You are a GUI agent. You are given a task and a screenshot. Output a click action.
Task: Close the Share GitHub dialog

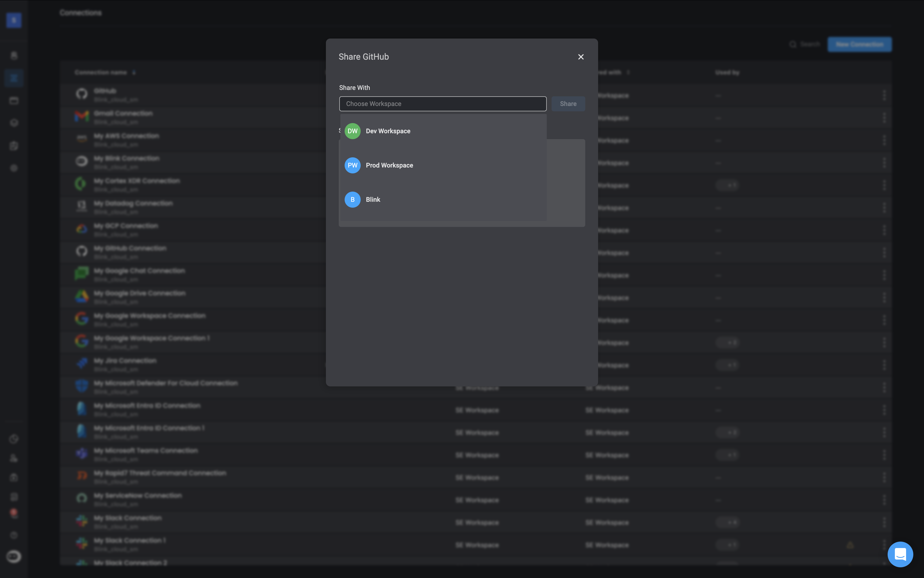click(x=581, y=57)
